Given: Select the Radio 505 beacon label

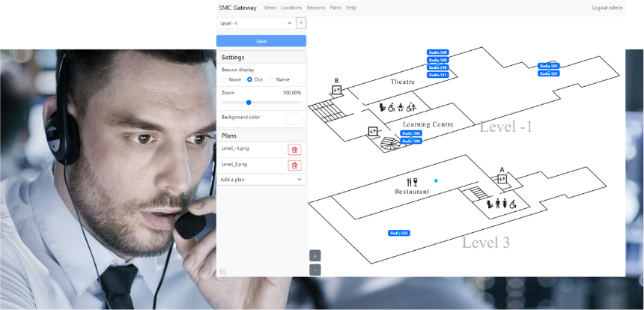Looking at the screenshot, I should pos(549,66).
